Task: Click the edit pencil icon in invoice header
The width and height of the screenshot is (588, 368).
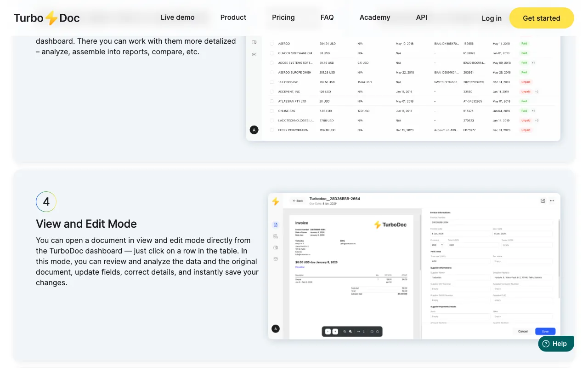Action: [543, 201]
